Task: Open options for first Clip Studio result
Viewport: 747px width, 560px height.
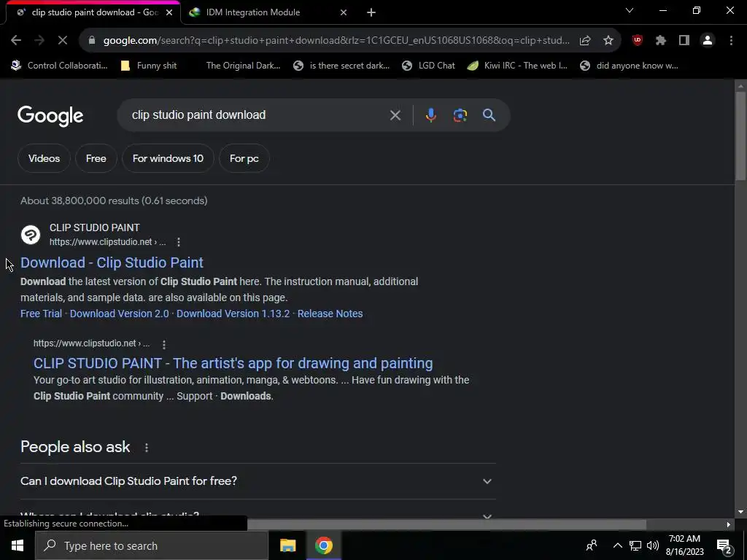Action: click(179, 242)
